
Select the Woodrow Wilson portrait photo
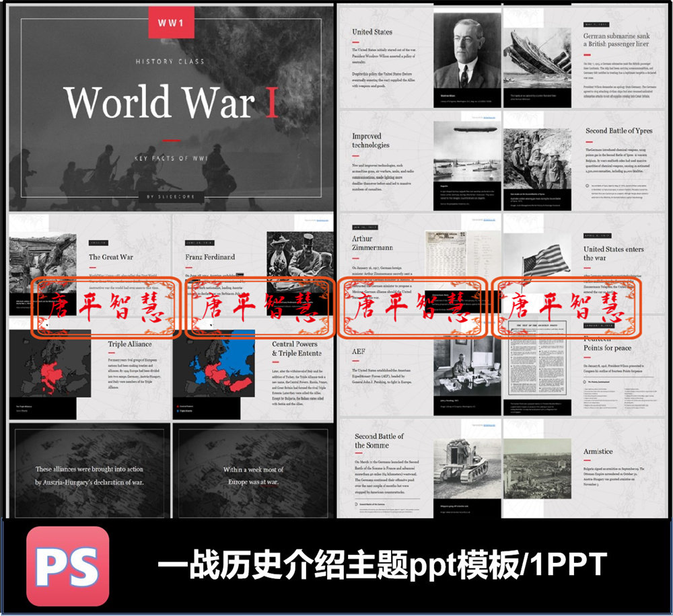click(x=467, y=50)
